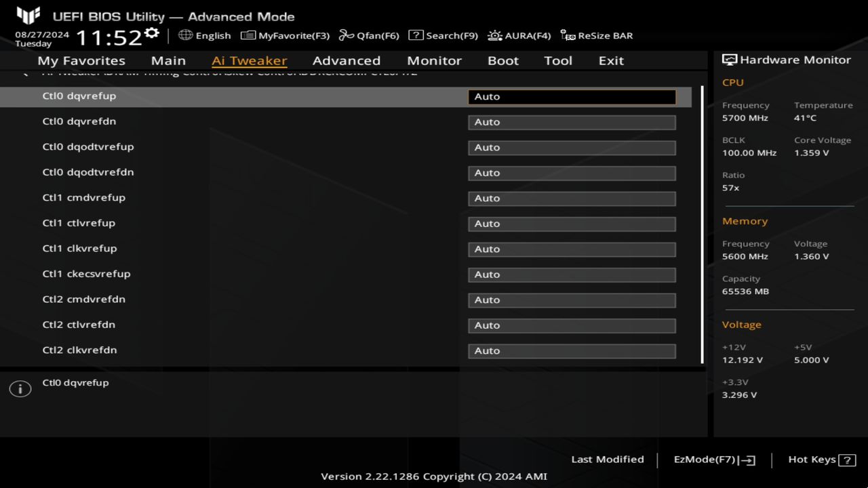Open the Boot tab
The image size is (868, 488).
click(503, 60)
